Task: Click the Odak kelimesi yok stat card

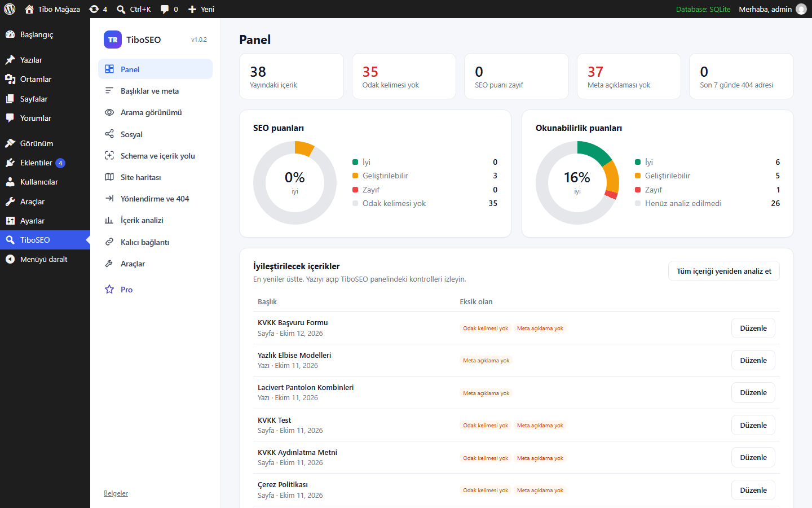Action: [404, 76]
